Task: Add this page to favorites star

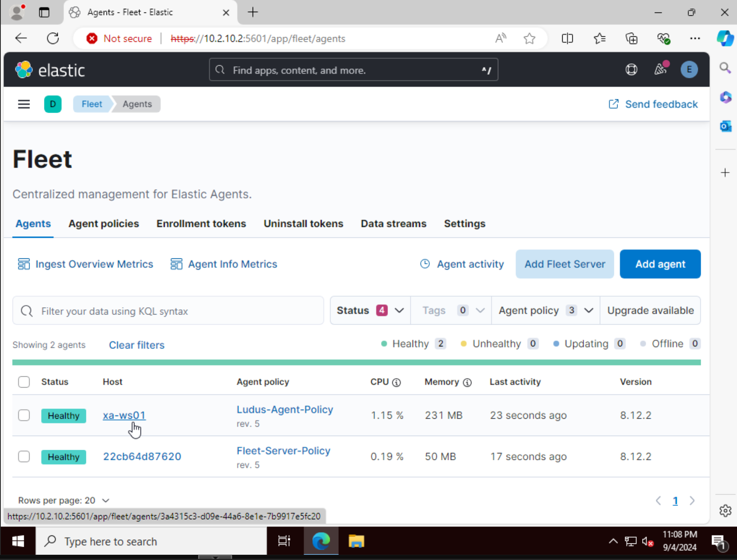Action: click(530, 39)
